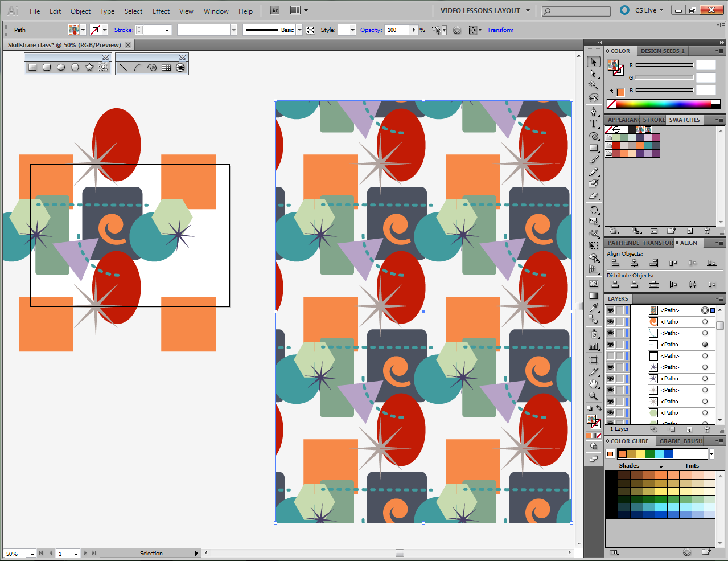This screenshot has width=728, height=561.
Task: Select the Paintbrush tool
Action: 594,159
